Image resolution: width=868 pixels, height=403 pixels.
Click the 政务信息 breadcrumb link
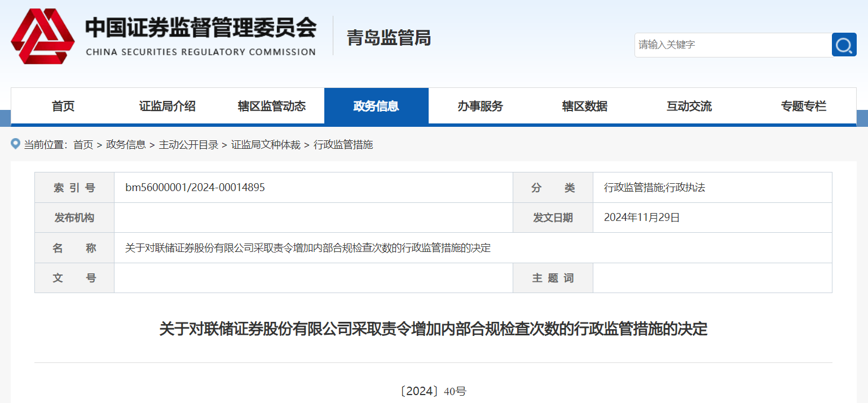[x=126, y=145]
